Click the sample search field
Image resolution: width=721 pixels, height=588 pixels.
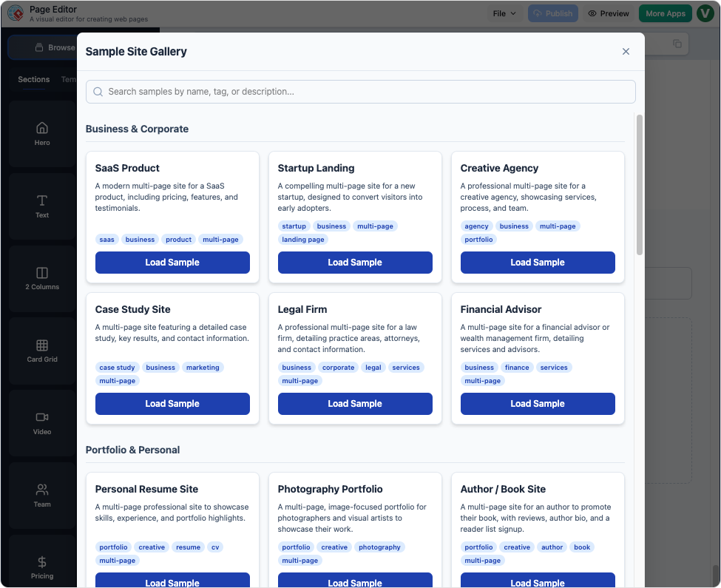(x=360, y=91)
